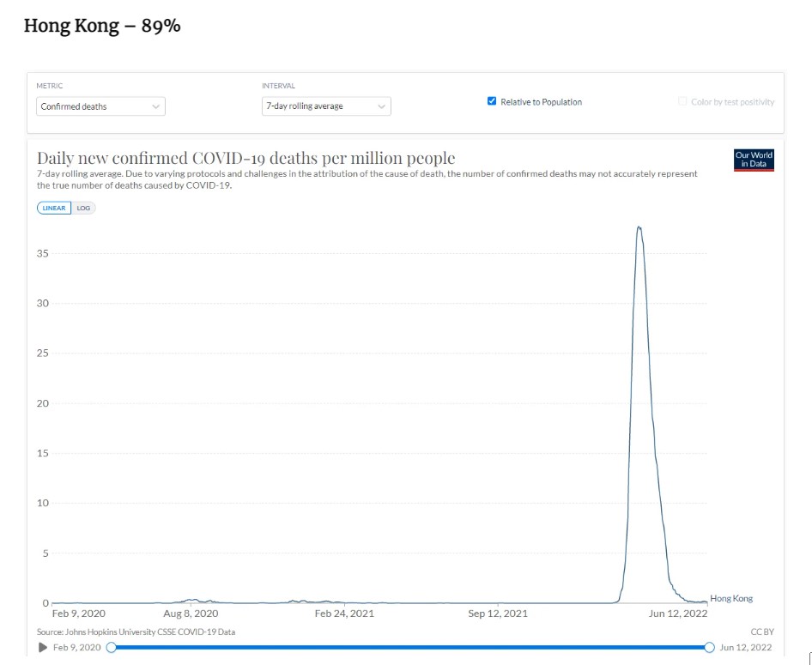This screenshot has width=812, height=665.
Task: Click the timeline slider end handle
Action: click(709, 647)
